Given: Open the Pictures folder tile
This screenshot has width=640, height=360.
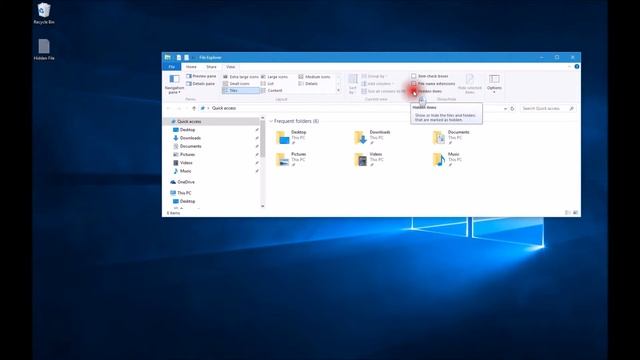Looking at the screenshot, I should point(291,159).
